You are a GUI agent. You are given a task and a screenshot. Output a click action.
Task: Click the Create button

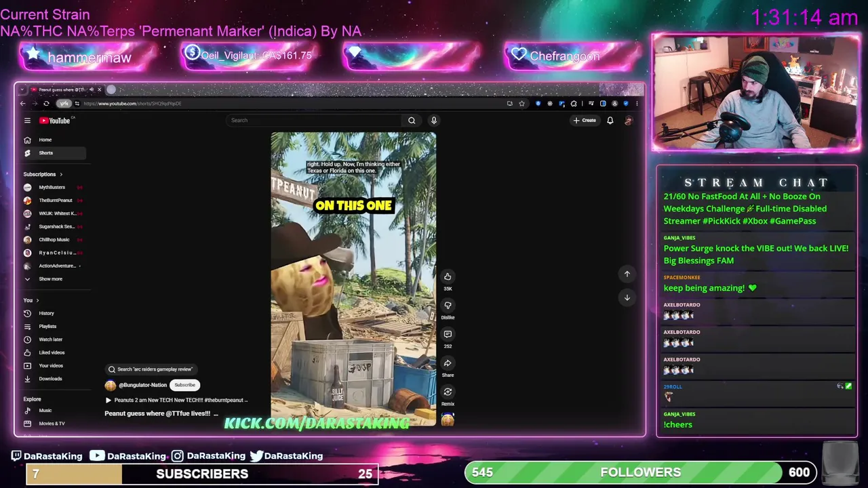pos(585,121)
